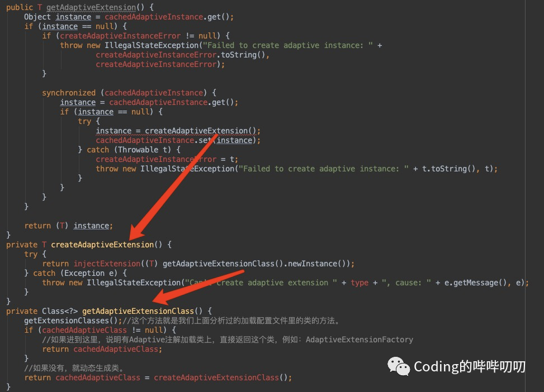Click the return (T) instance statement
544x392 pixels.
pyautogui.click(x=68, y=226)
